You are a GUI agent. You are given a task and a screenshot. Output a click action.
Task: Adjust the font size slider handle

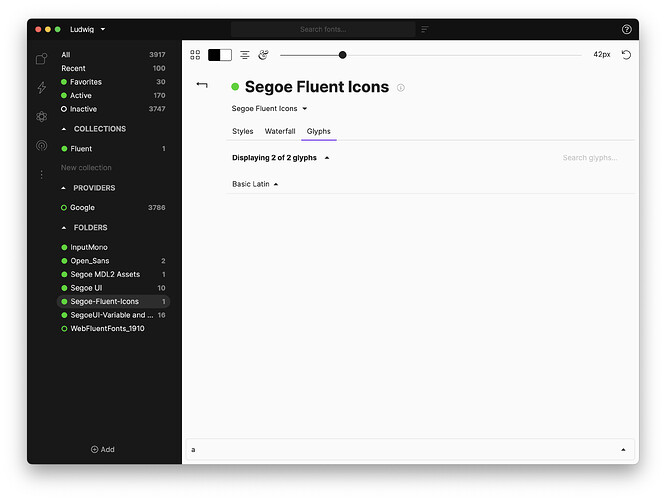[342, 55]
